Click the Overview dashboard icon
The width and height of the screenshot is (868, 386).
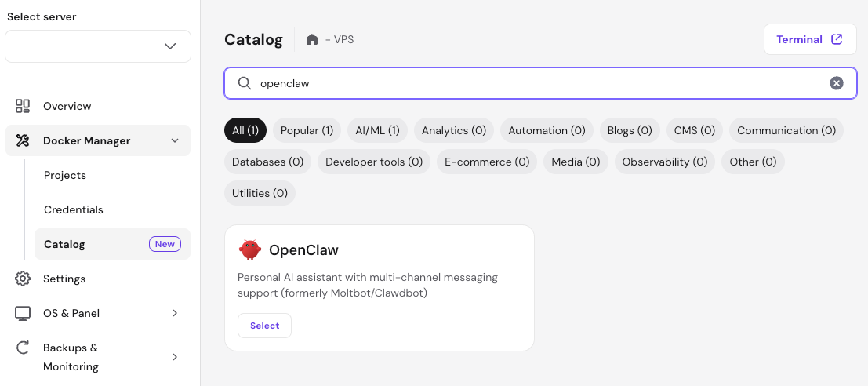click(x=23, y=106)
